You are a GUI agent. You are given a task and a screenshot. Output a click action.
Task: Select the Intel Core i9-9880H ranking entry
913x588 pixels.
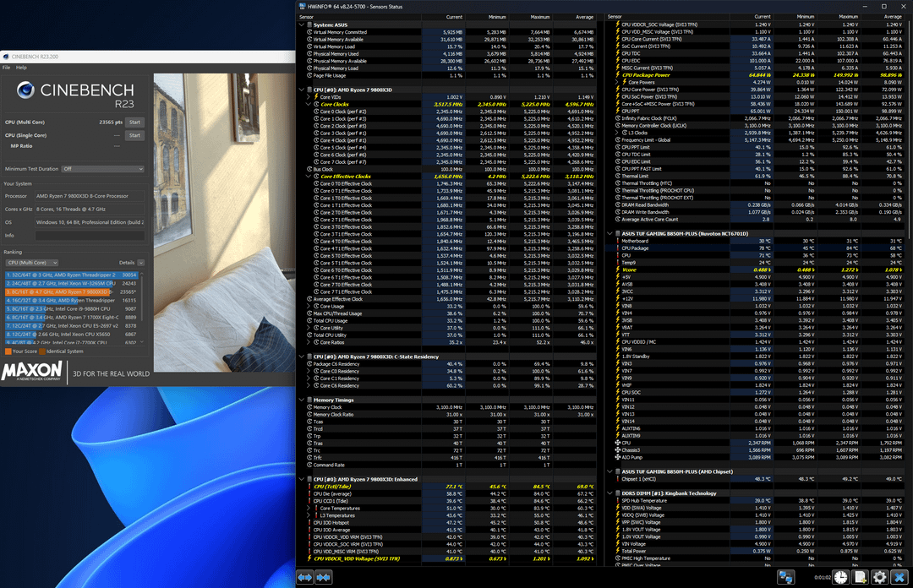click(72, 309)
